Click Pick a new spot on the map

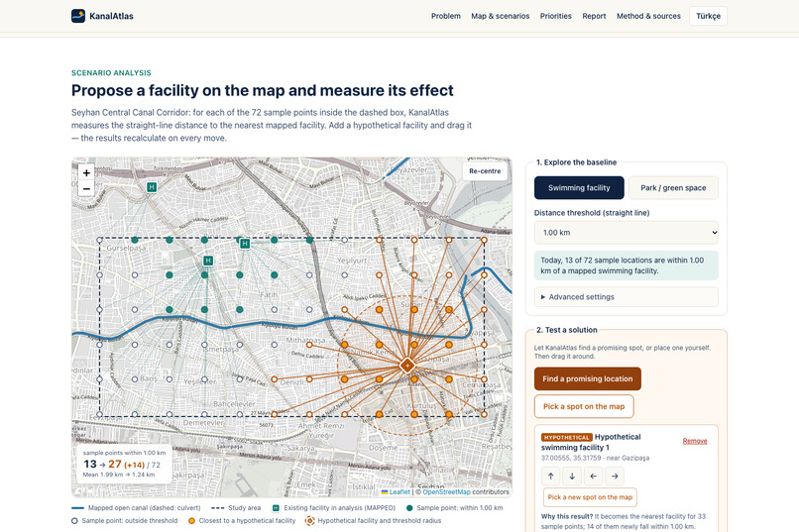click(590, 497)
